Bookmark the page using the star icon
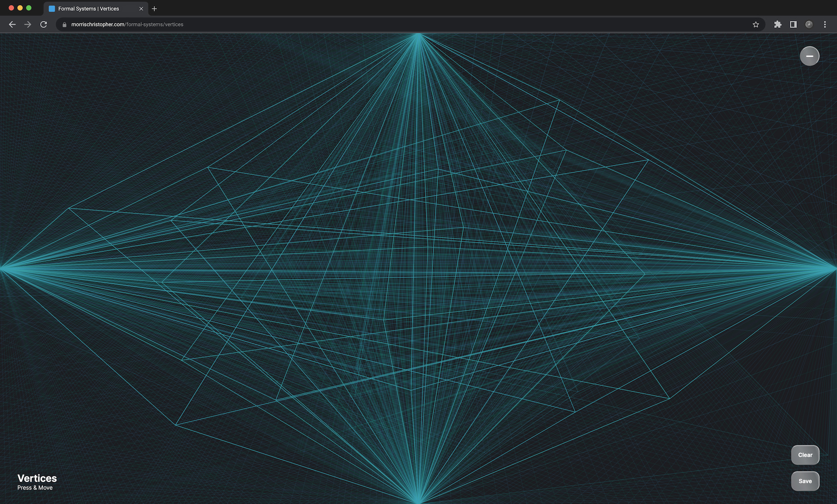Image resolution: width=837 pixels, height=504 pixels. point(756,24)
